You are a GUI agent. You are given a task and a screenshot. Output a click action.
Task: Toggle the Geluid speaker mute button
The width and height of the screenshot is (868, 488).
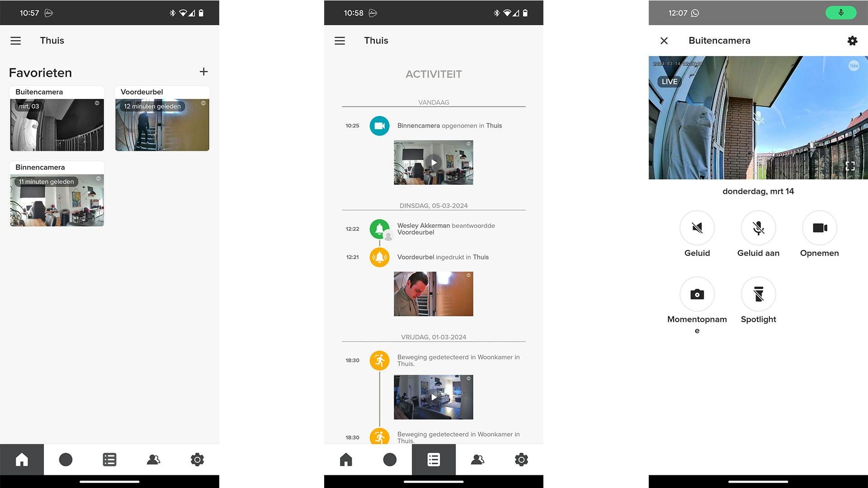tap(697, 228)
